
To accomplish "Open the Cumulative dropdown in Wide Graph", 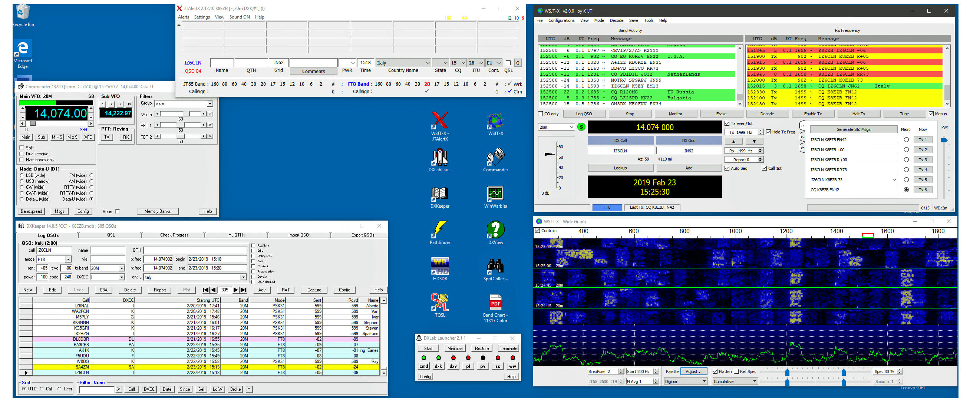I will tap(735, 381).
